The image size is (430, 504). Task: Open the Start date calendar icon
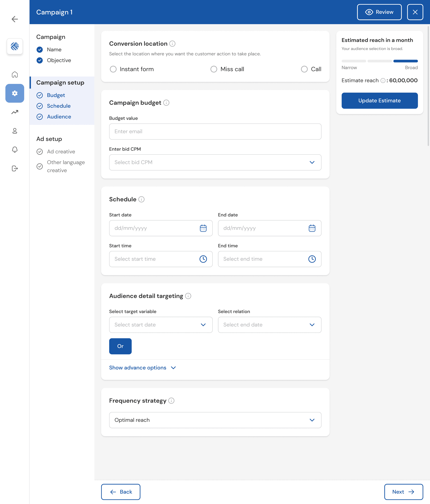point(203,228)
